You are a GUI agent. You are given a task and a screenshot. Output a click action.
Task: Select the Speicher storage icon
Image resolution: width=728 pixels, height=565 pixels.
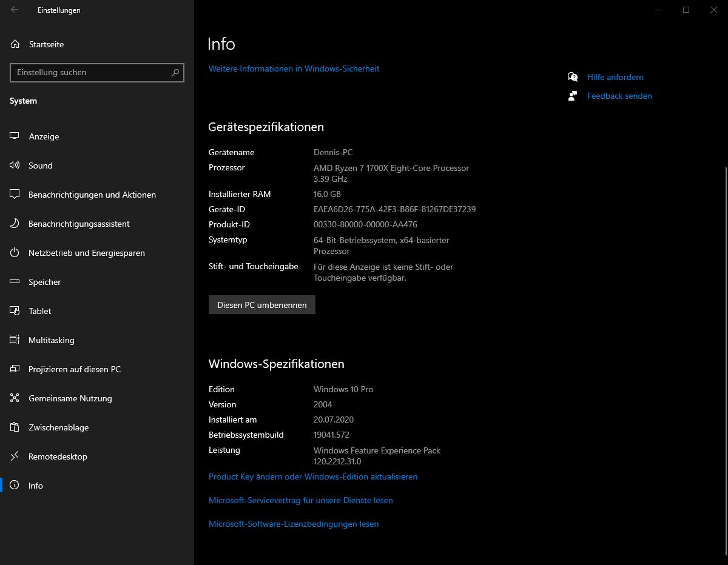[15, 282]
